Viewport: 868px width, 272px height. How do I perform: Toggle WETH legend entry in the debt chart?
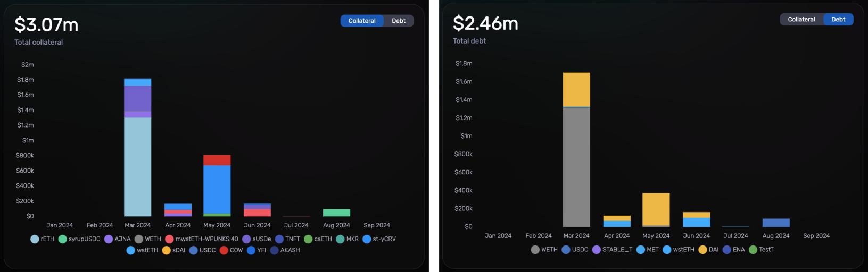click(x=544, y=250)
